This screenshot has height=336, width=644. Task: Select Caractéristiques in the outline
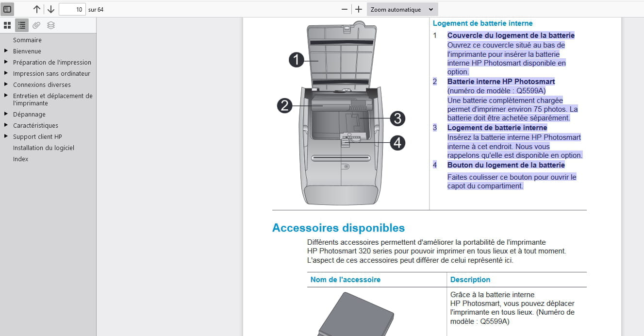pyautogui.click(x=35, y=126)
